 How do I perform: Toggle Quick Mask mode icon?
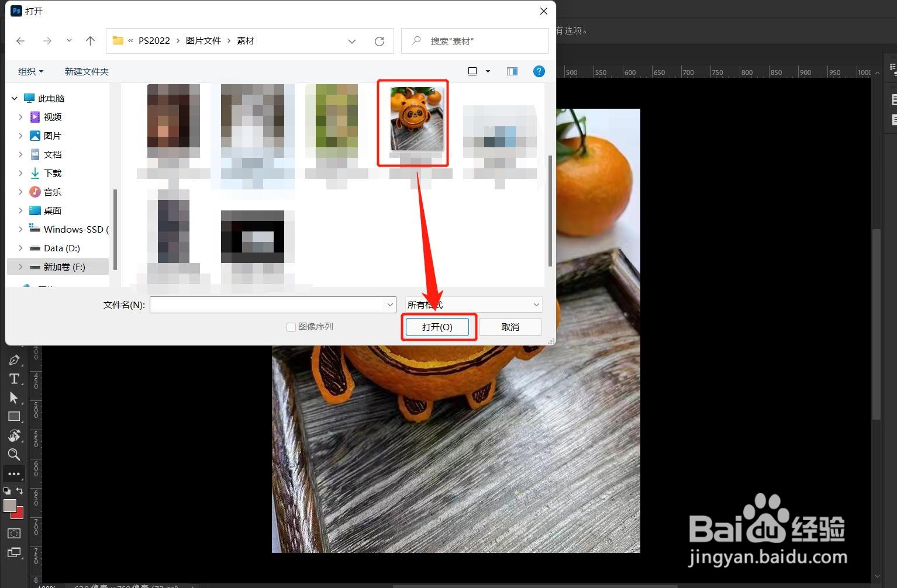point(14,533)
